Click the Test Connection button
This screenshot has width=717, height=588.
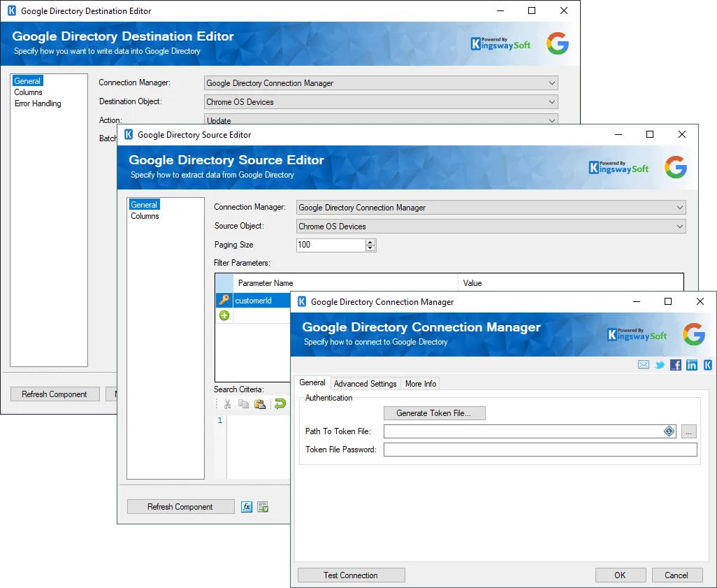[x=352, y=575]
